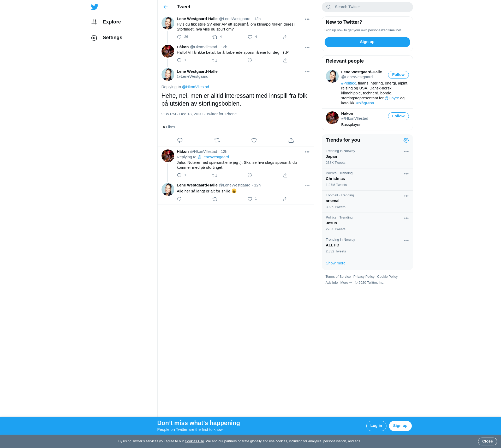Open the Terms of Service link
The image size is (501, 448).
pyautogui.click(x=338, y=277)
